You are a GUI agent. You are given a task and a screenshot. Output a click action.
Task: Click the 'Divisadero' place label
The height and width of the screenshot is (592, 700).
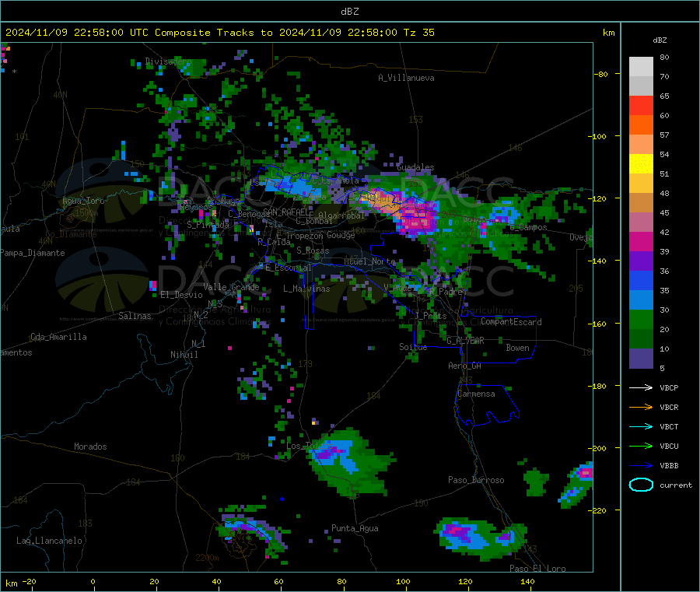[x=168, y=61]
